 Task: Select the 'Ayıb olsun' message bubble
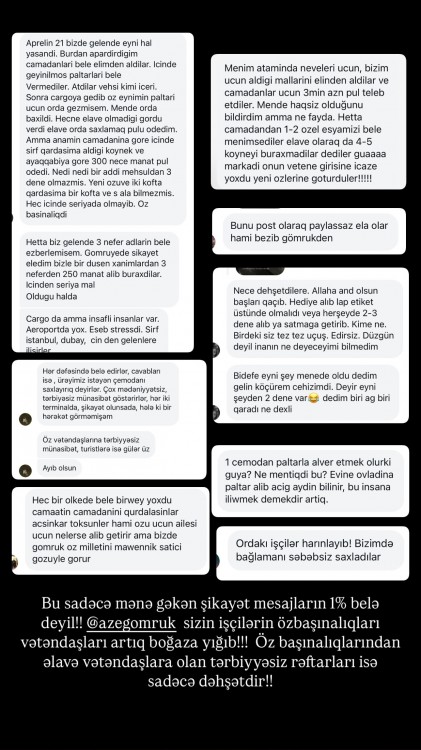coord(59,468)
